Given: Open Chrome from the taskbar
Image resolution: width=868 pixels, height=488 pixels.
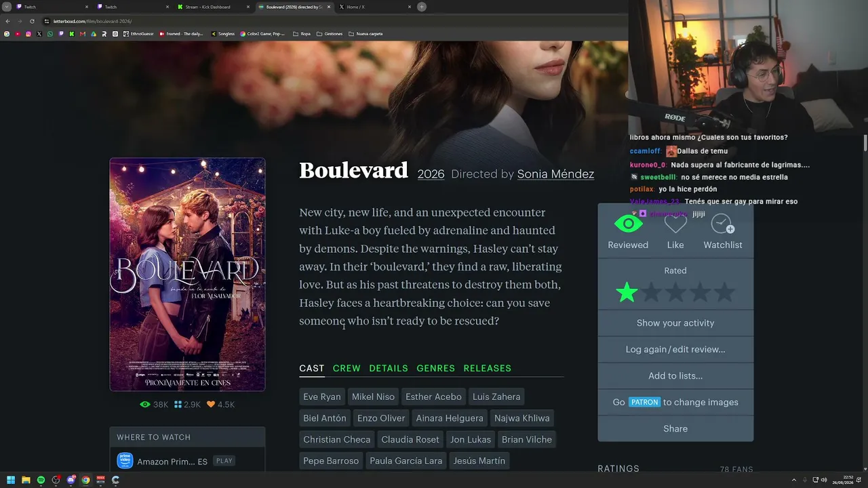Looking at the screenshot, I should click(85, 480).
